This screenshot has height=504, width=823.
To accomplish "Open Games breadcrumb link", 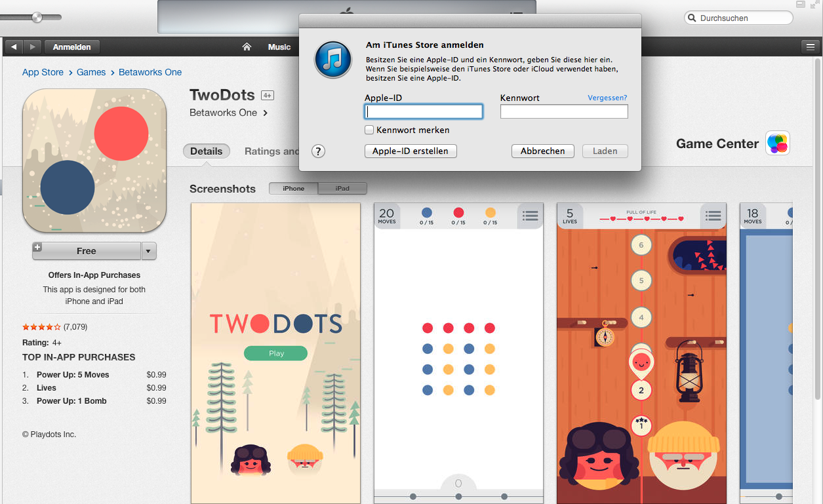I will 91,72.
